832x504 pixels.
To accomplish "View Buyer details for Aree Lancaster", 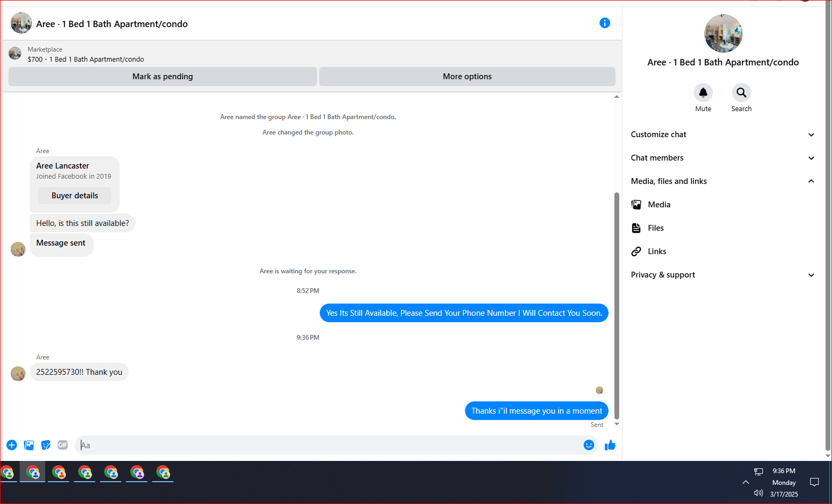I will 75,196.
